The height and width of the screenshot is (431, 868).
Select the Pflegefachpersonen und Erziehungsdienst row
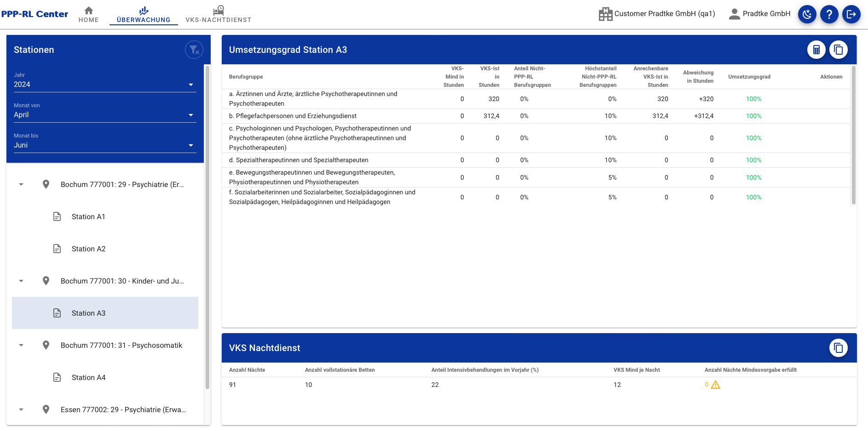[536, 116]
